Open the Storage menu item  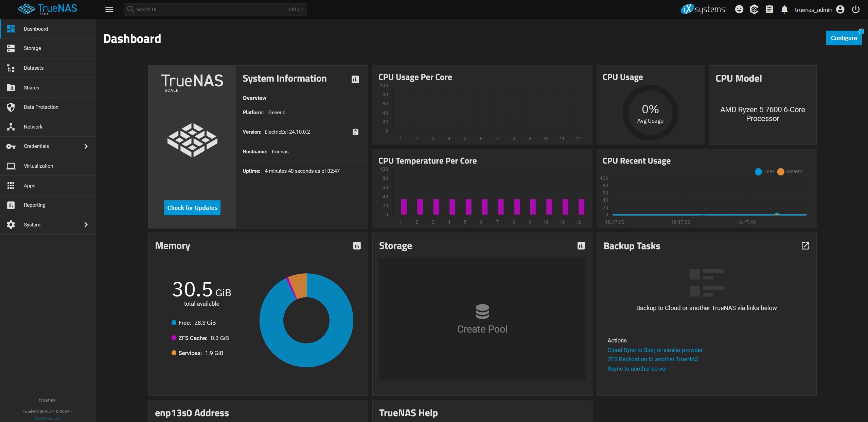(48, 48)
